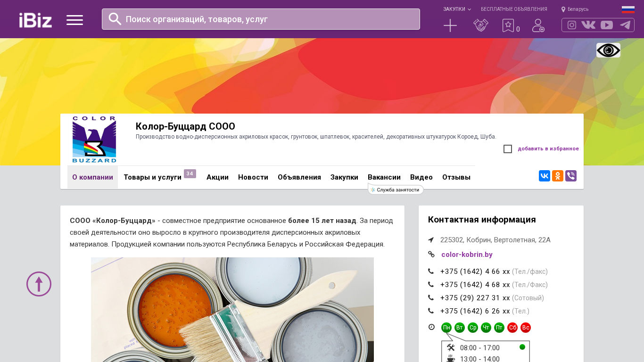Open the hamburger main menu
This screenshot has width=644, height=362.
click(x=74, y=20)
